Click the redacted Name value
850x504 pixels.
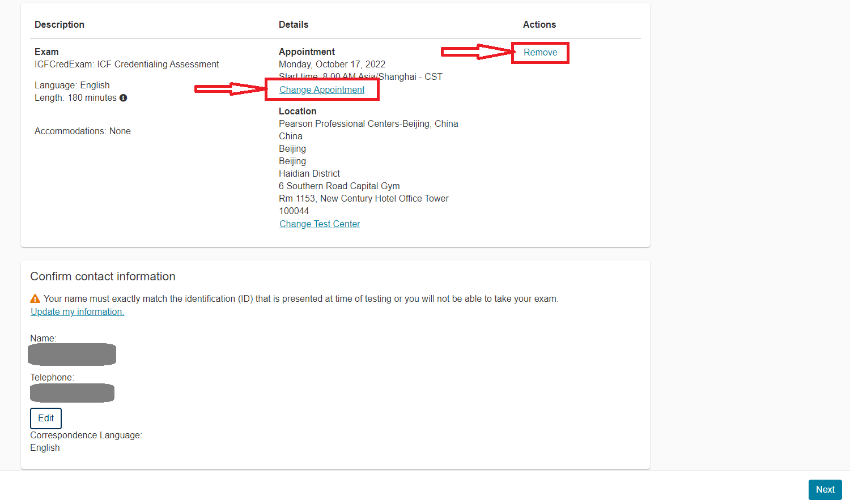[x=72, y=354]
